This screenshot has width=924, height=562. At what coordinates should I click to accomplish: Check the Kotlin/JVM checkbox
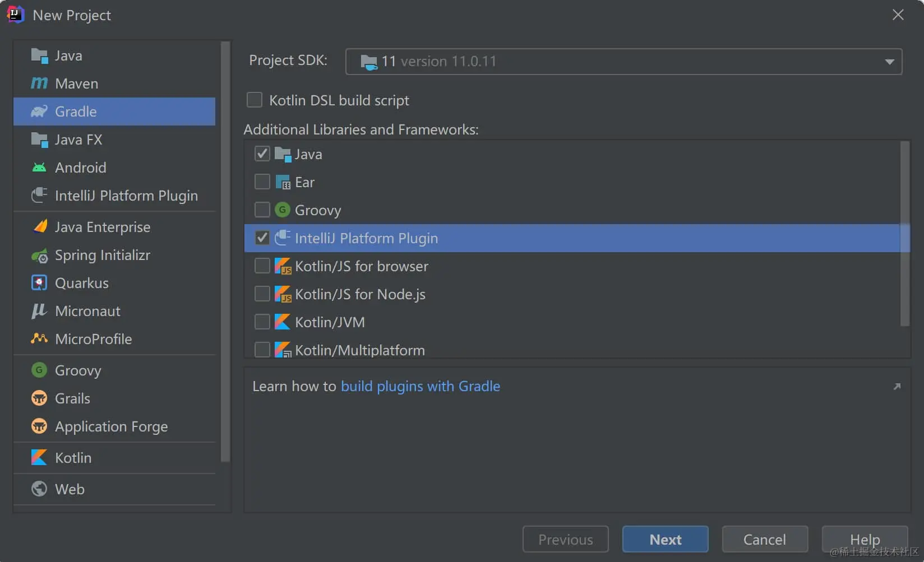coord(262,322)
